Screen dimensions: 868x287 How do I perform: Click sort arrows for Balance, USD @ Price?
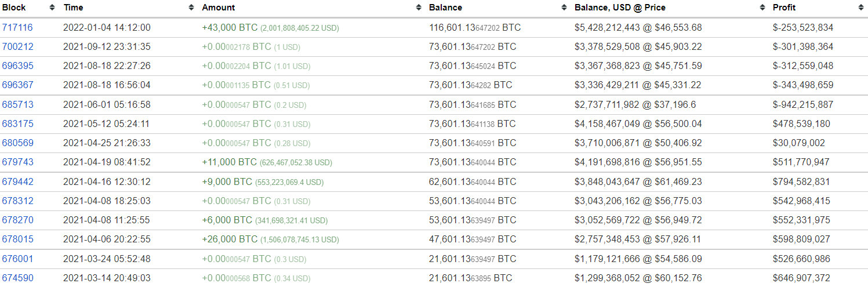pyautogui.click(x=762, y=8)
